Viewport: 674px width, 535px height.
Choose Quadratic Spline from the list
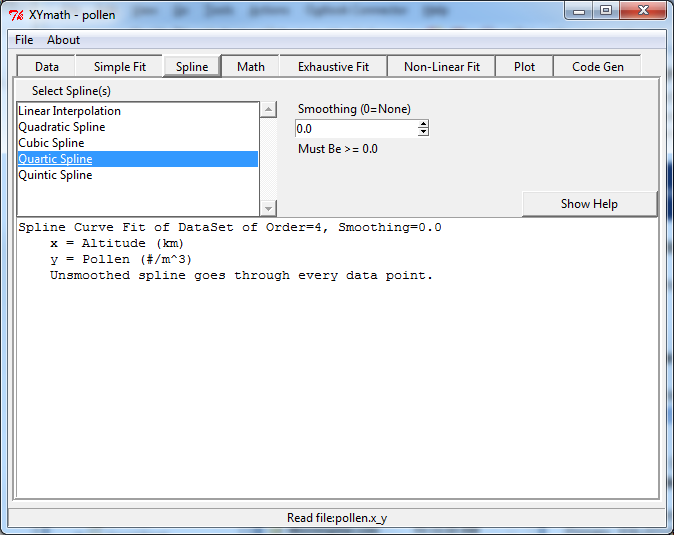pos(62,127)
